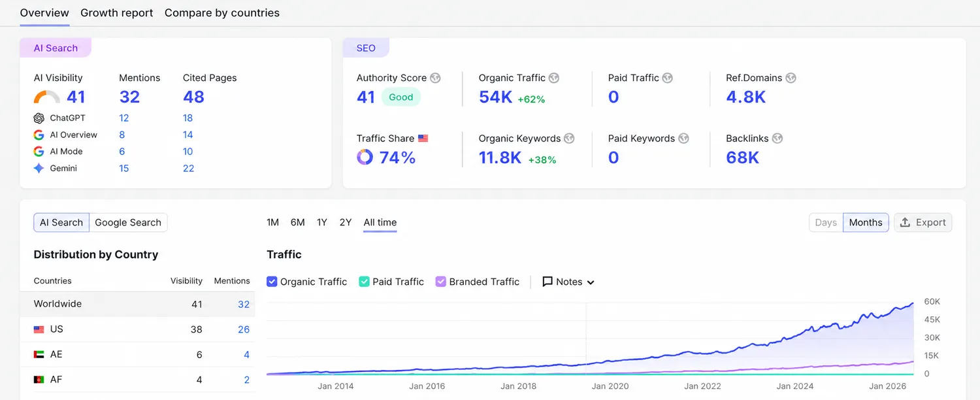Expand the Notes dropdown chevron
The image size is (980, 400).
tap(591, 282)
